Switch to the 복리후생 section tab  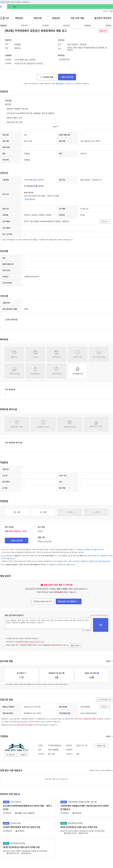tap(67, 26)
